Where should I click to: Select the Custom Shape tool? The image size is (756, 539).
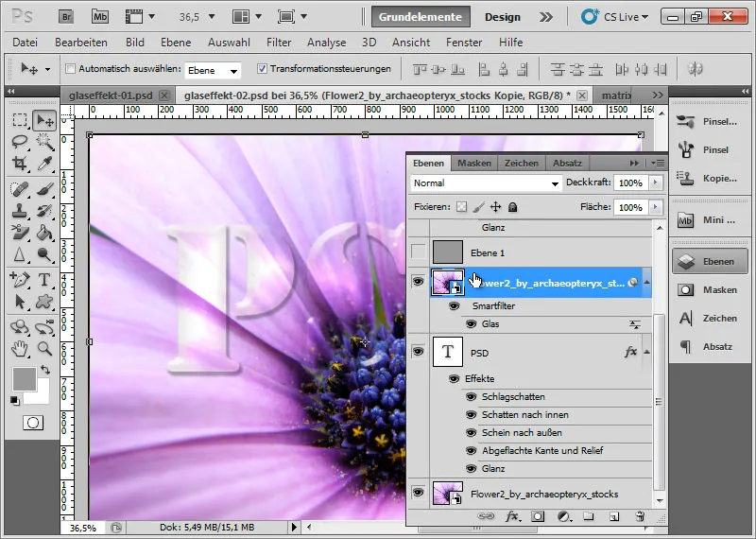pyautogui.click(x=44, y=302)
